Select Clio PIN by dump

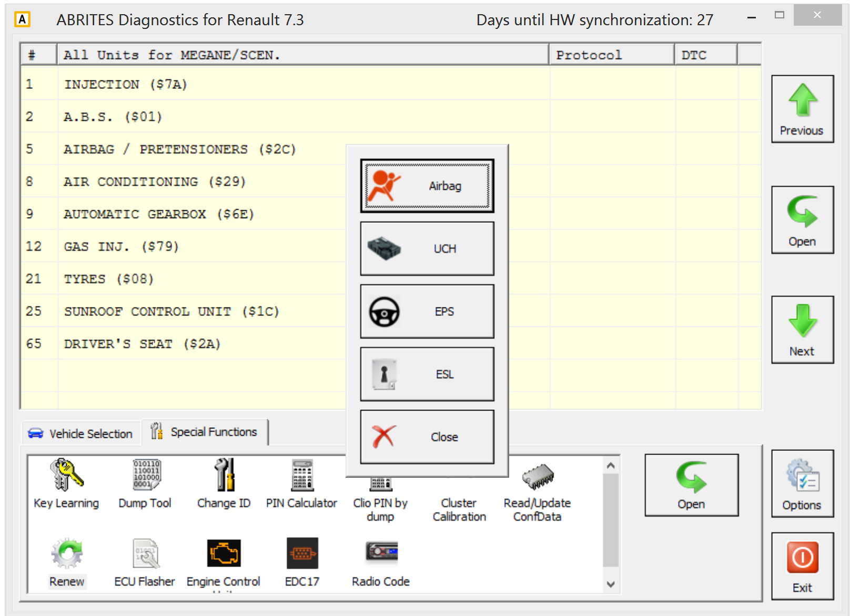point(380,500)
